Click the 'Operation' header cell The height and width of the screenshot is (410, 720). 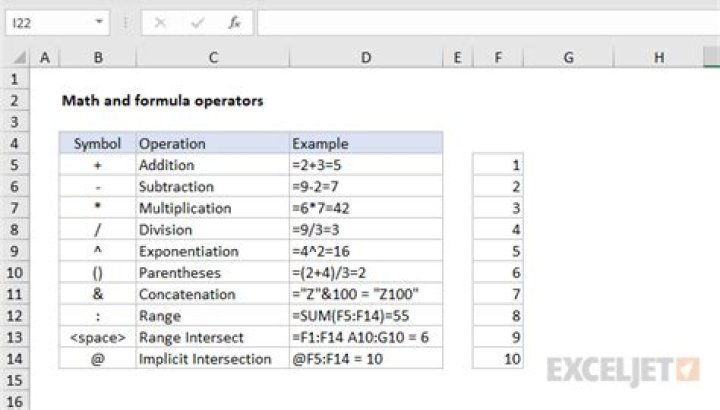tap(213, 143)
